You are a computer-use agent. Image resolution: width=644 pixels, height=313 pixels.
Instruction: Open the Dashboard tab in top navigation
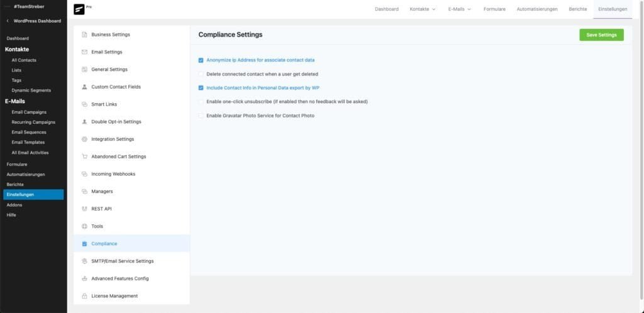[x=387, y=9]
